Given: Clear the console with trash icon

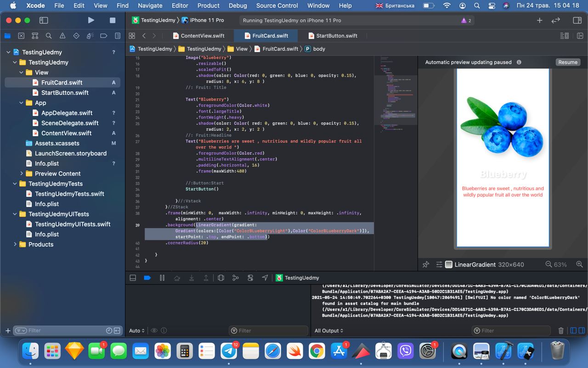Looking at the screenshot, I should pos(561,331).
